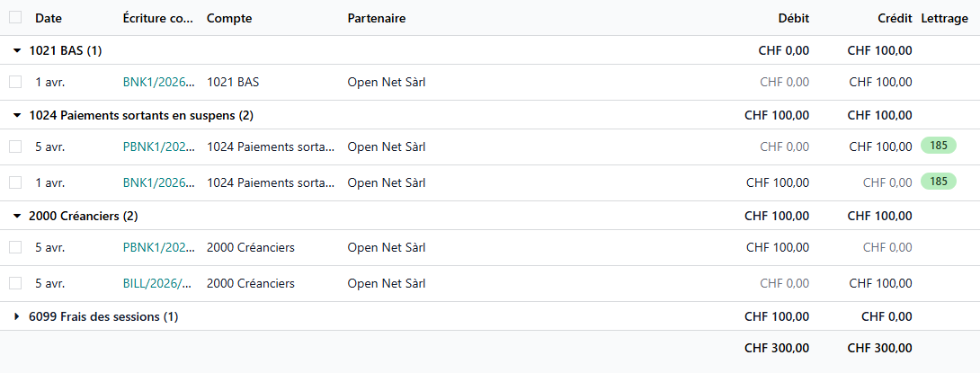Image resolution: width=980 pixels, height=373 pixels.
Task: Sort by the Date column header
Action: [49, 18]
